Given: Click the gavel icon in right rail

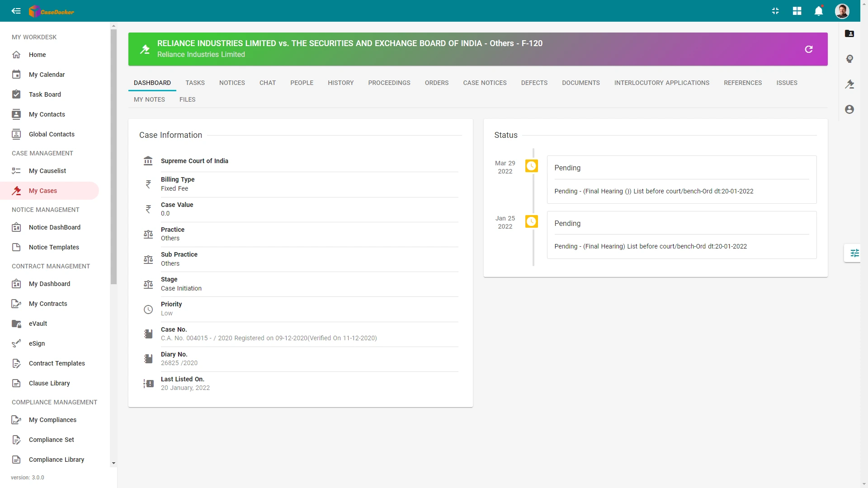Looking at the screenshot, I should pyautogui.click(x=849, y=84).
